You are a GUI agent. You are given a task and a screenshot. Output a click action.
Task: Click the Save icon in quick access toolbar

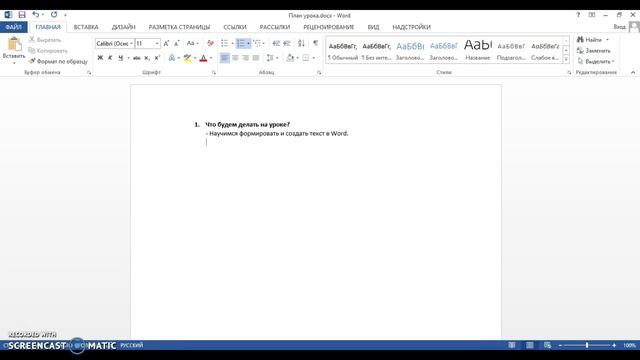pyautogui.click(x=22, y=15)
